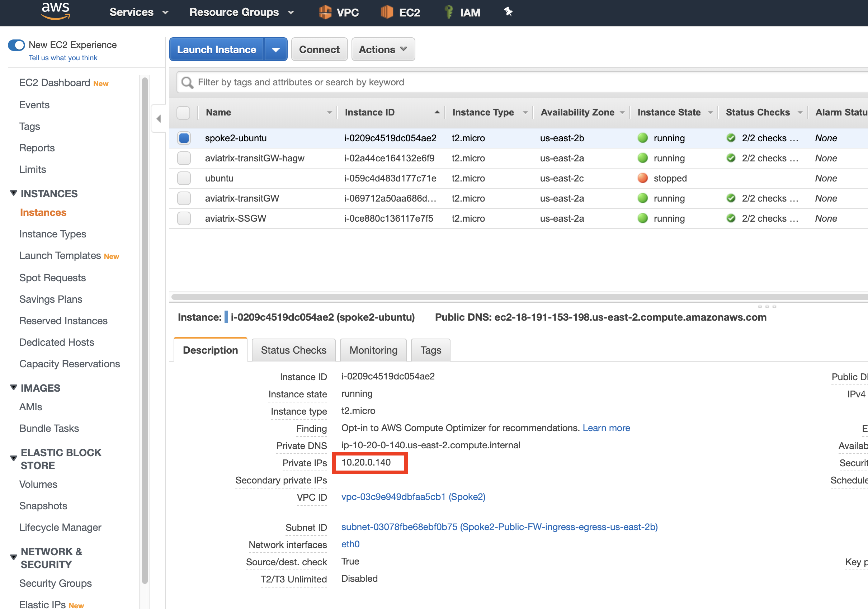Click status check icon for aviatrix-transitGW

(731, 198)
